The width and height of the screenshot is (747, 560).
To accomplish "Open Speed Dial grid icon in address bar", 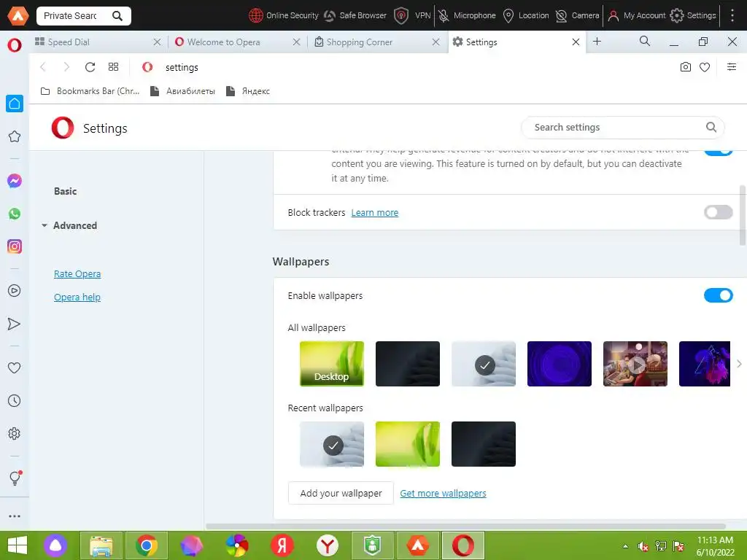I will coord(113,67).
